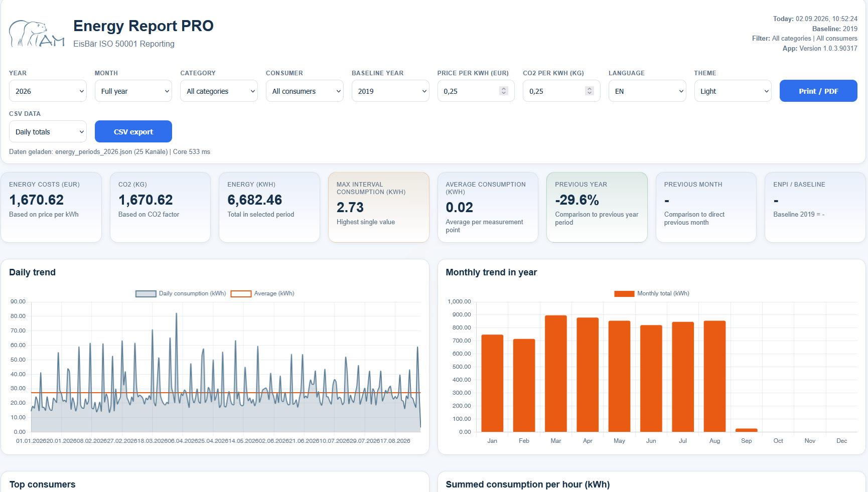868x492 pixels.
Task: Click the CO2 per kWh spinner arrows
Action: pos(590,91)
